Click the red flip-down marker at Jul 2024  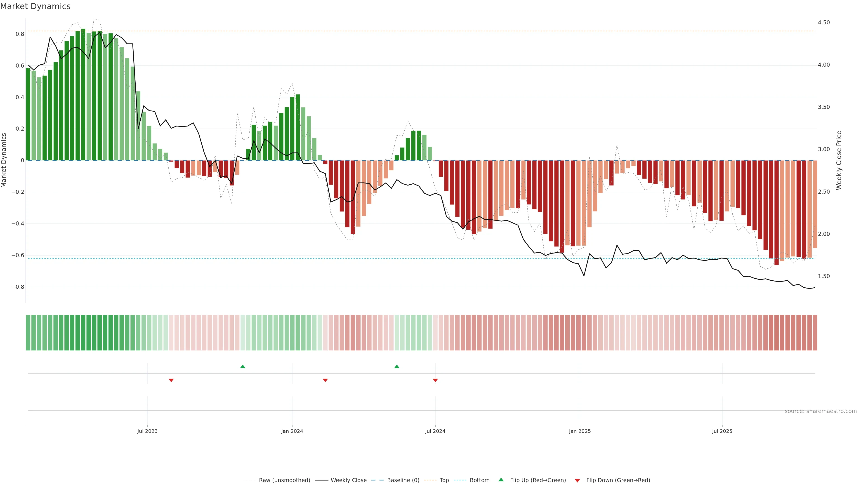pyautogui.click(x=435, y=380)
